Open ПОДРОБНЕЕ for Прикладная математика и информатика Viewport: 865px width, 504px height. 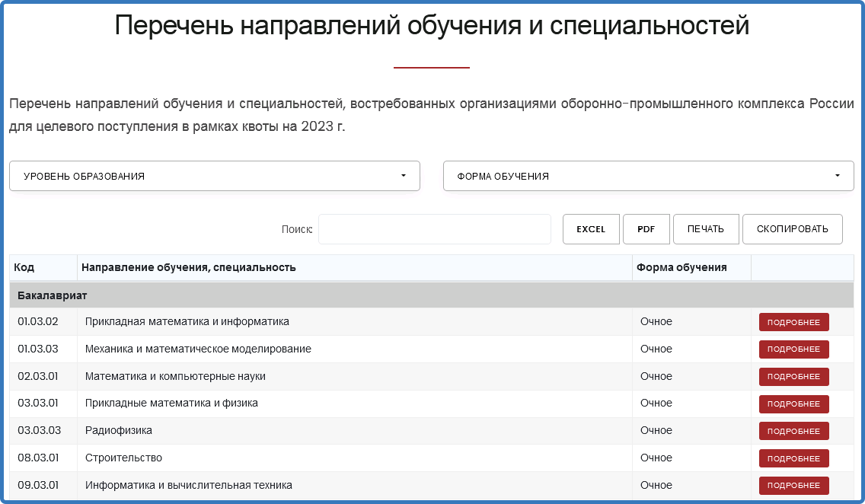(x=793, y=321)
